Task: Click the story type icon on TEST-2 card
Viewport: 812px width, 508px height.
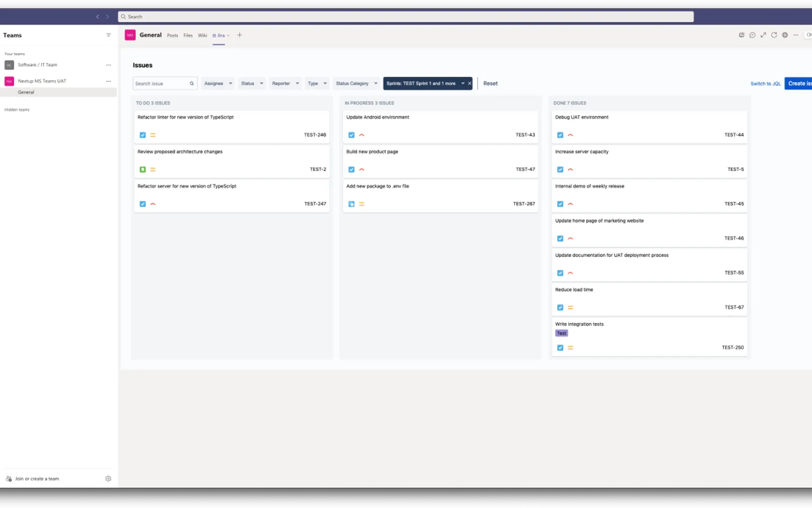Action: [x=143, y=169]
